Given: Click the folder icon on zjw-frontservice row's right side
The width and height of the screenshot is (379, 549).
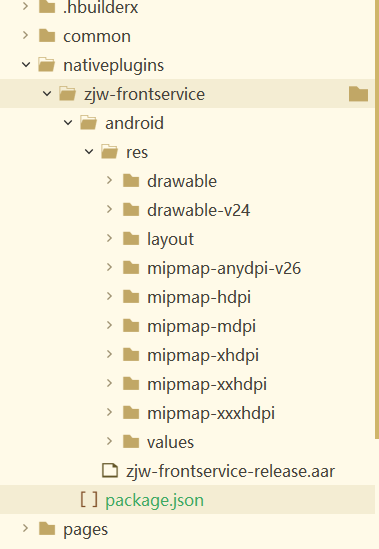Looking at the screenshot, I should (x=358, y=94).
